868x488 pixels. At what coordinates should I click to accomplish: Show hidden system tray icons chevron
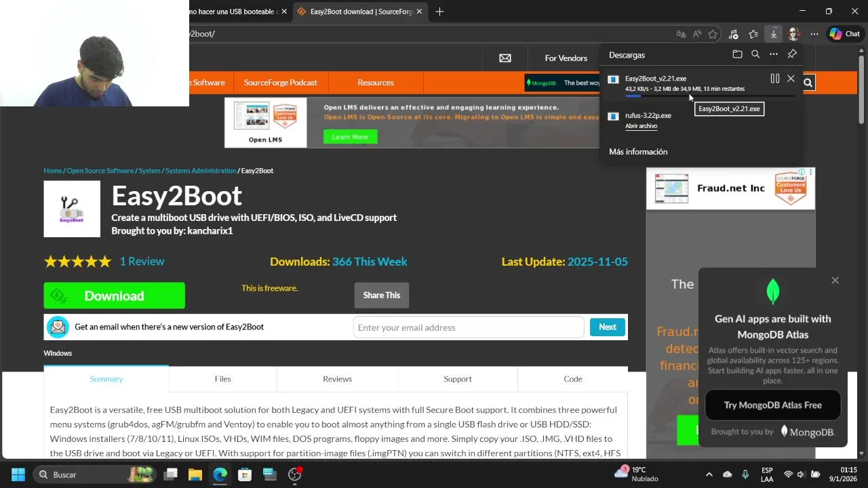(709, 474)
